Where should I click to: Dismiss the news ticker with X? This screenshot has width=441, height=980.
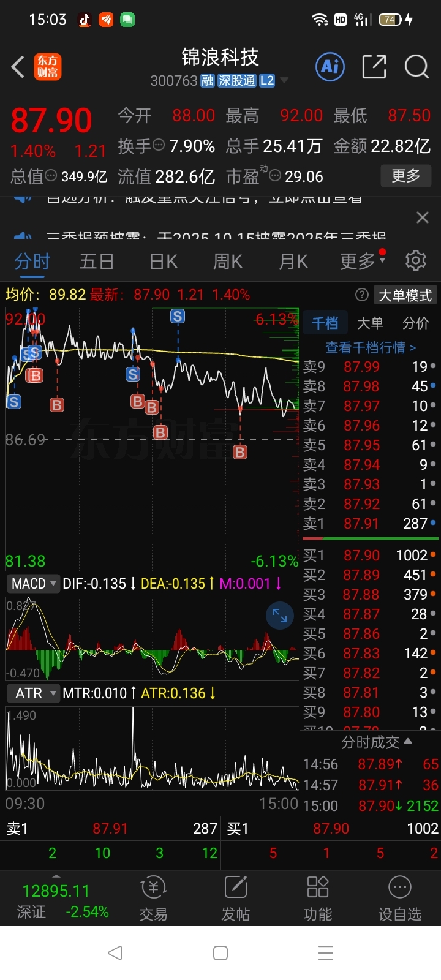point(422,217)
